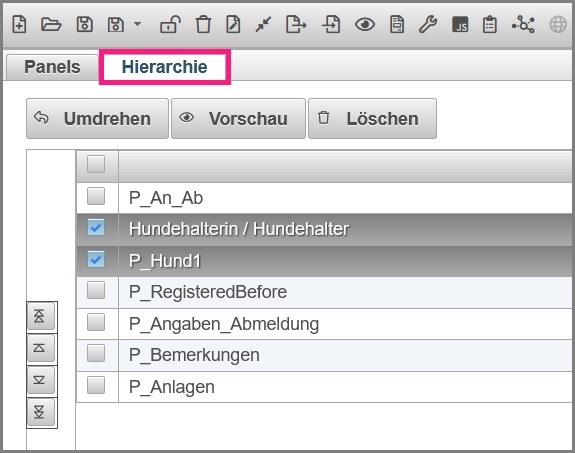Select the Hierarchie tab
The height and width of the screenshot is (453, 575).
tap(165, 67)
